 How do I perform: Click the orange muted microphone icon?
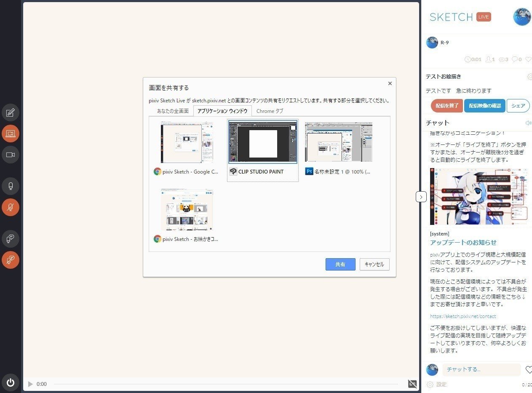(x=11, y=207)
